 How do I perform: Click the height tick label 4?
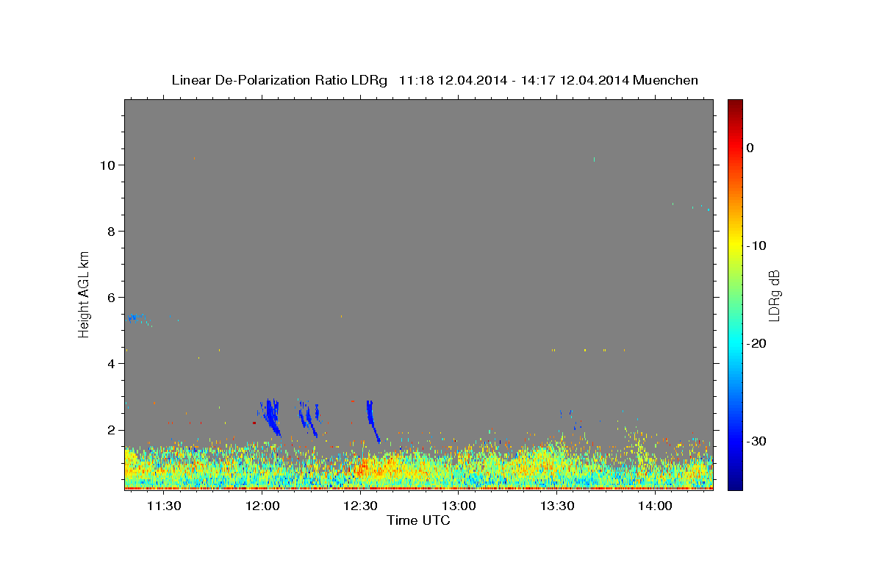[110, 363]
